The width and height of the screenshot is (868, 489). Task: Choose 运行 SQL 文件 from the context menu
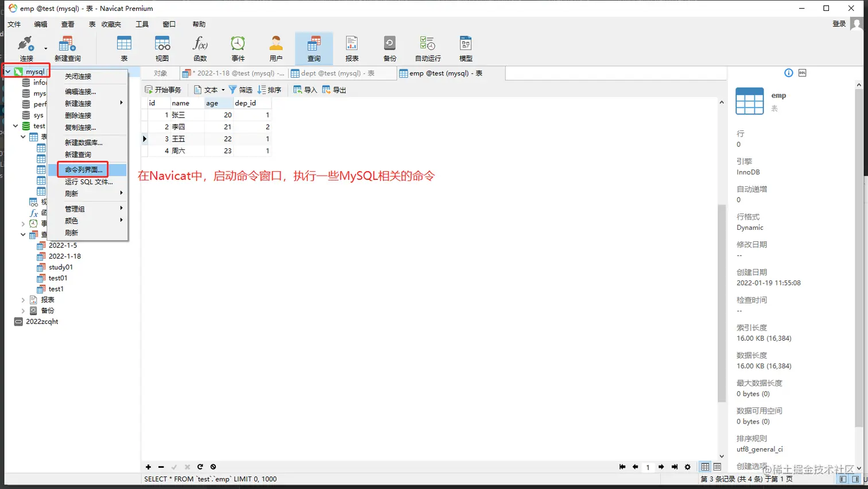pyautogui.click(x=88, y=182)
